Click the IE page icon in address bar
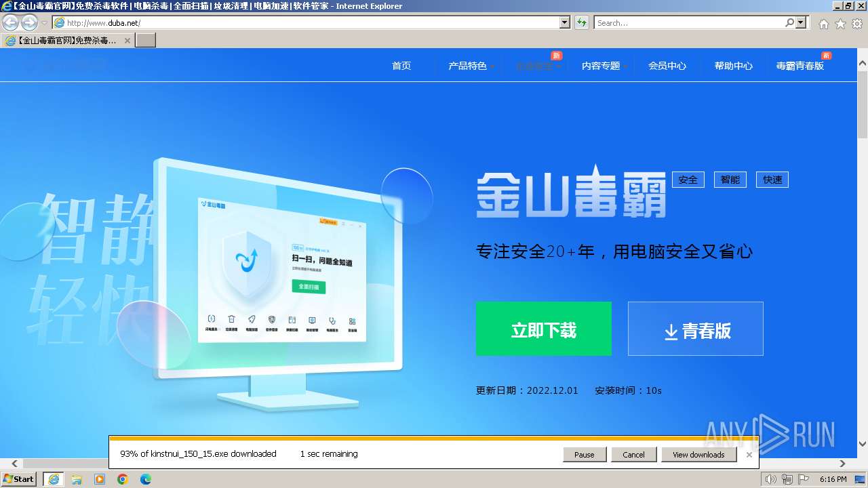 [60, 23]
